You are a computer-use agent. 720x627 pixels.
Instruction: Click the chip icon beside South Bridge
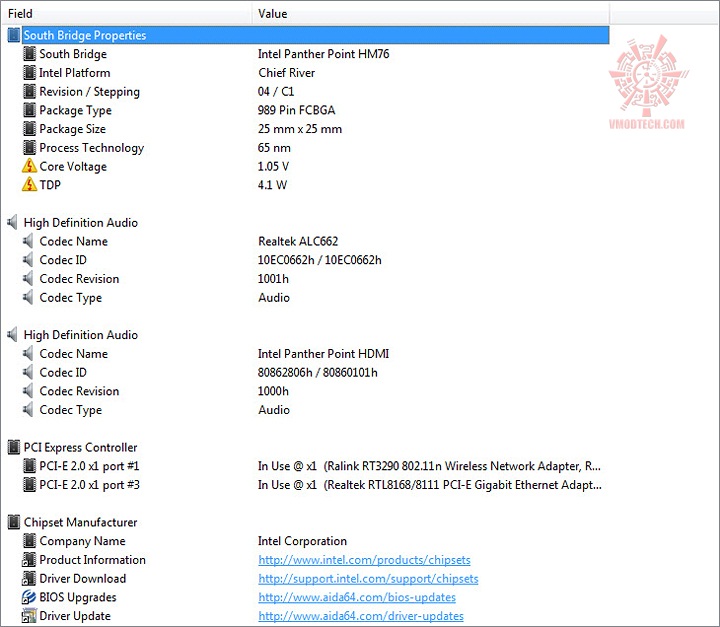[29, 54]
